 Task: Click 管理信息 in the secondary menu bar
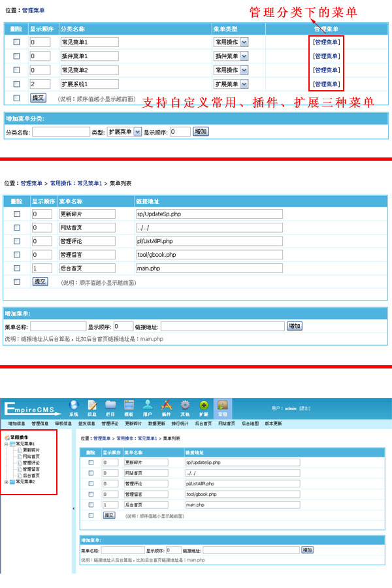(x=40, y=423)
